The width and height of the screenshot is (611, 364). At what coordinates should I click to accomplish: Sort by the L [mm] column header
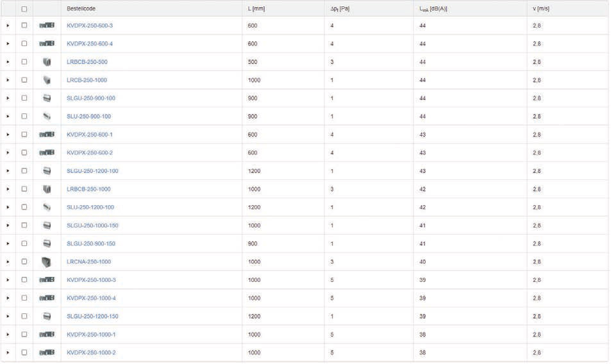point(256,8)
